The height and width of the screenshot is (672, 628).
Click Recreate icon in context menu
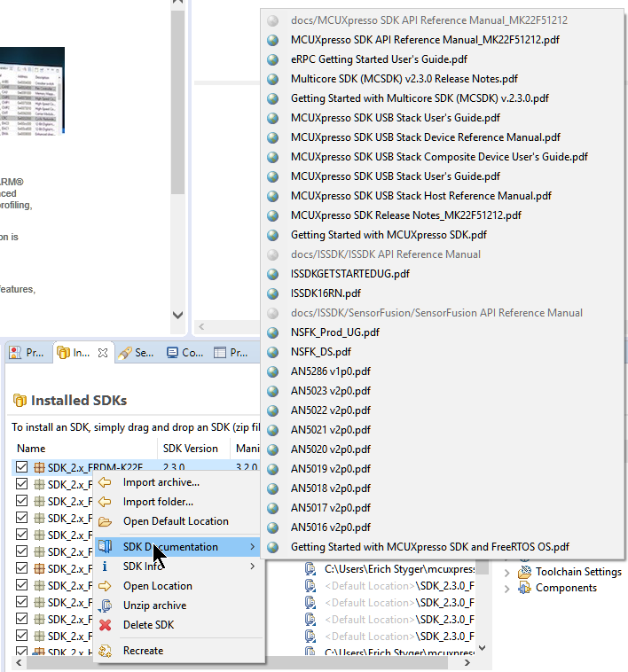click(x=105, y=651)
